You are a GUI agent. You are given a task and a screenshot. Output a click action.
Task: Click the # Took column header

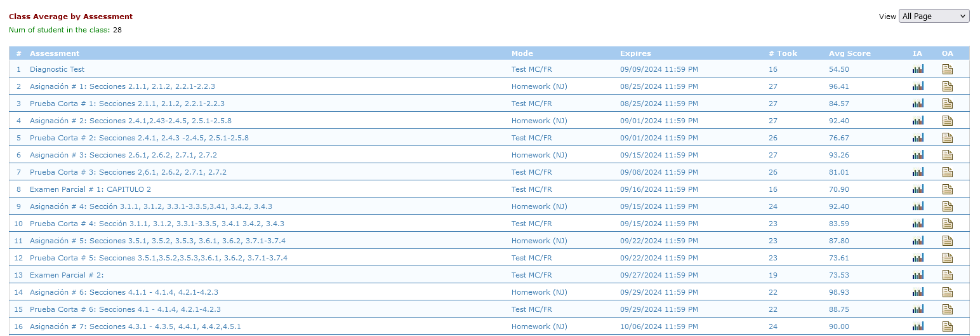point(783,53)
